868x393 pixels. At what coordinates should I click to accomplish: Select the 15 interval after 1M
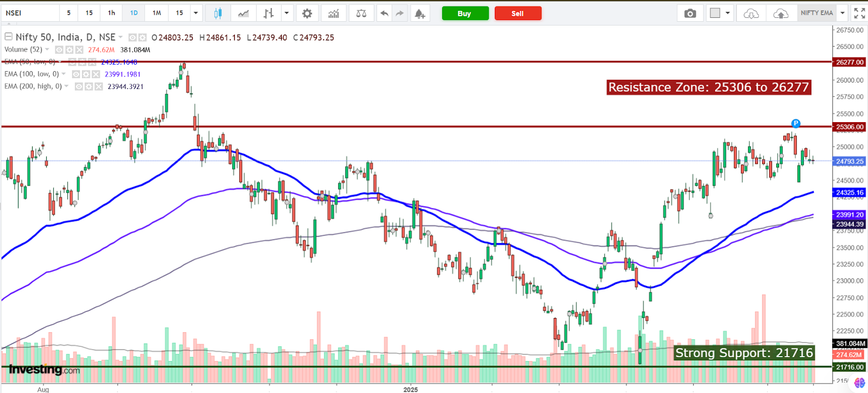coord(180,13)
